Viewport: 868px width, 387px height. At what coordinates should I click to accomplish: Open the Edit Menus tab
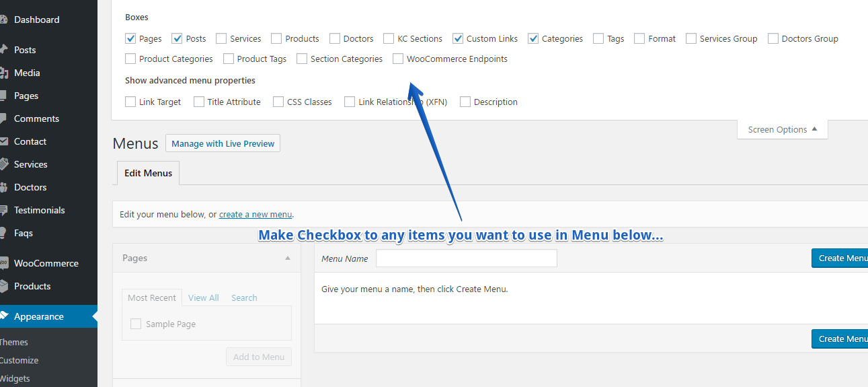148,173
